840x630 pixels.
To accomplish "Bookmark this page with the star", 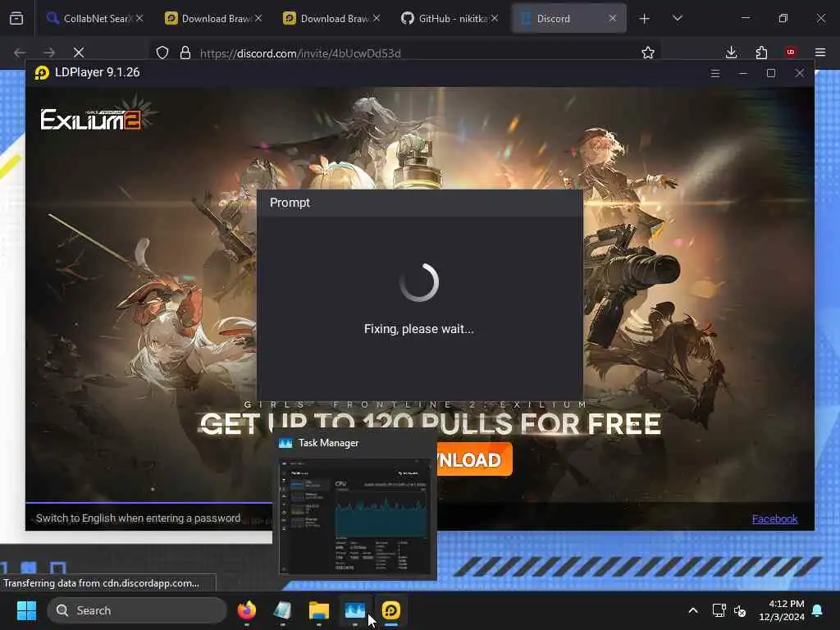I will tap(648, 52).
